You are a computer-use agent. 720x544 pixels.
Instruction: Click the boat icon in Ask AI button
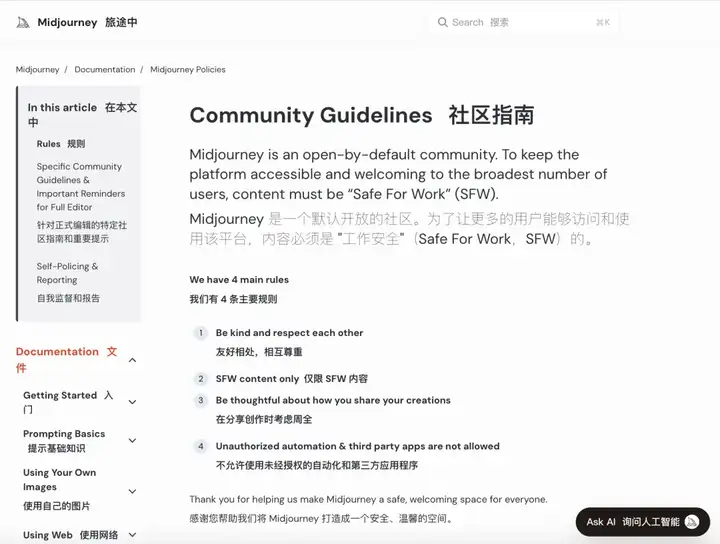pyautogui.click(x=692, y=522)
